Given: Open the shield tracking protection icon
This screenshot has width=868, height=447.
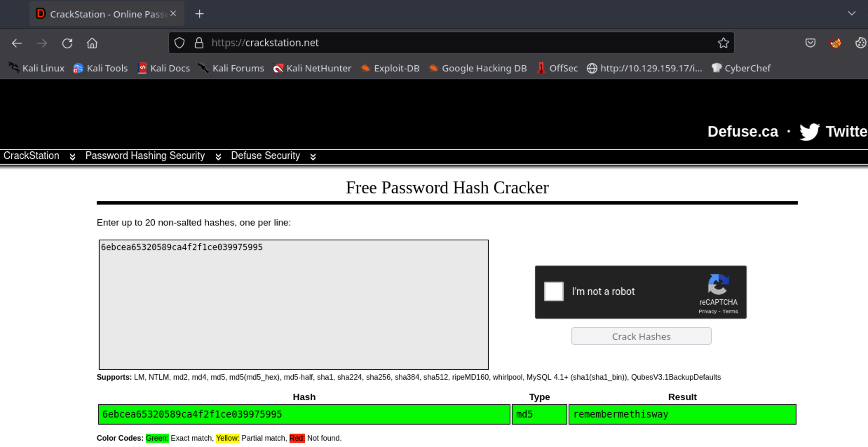Looking at the screenshot, I should [x=179, y=43].
